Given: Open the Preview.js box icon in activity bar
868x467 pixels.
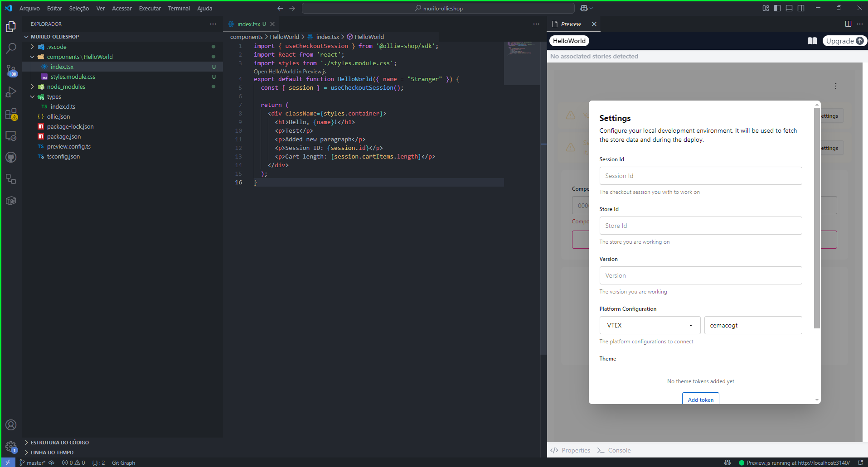Looking at the screenshot, I should [11, 201].
